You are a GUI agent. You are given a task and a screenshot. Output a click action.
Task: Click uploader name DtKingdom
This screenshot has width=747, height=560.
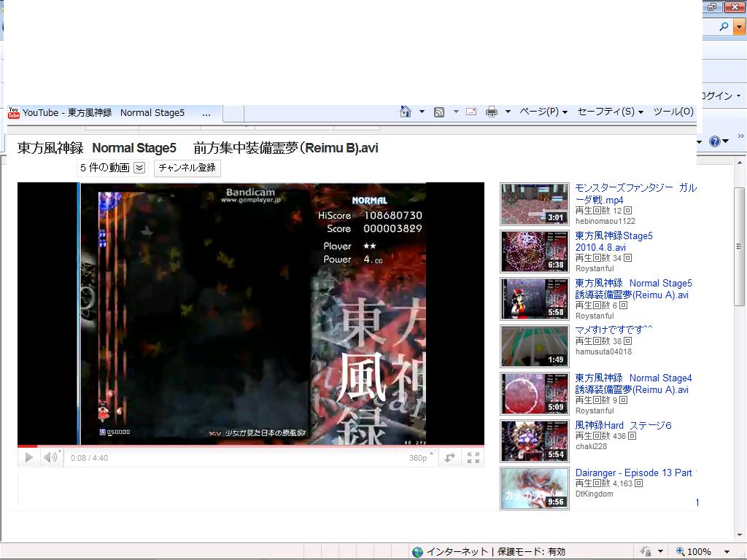(594, 494)
